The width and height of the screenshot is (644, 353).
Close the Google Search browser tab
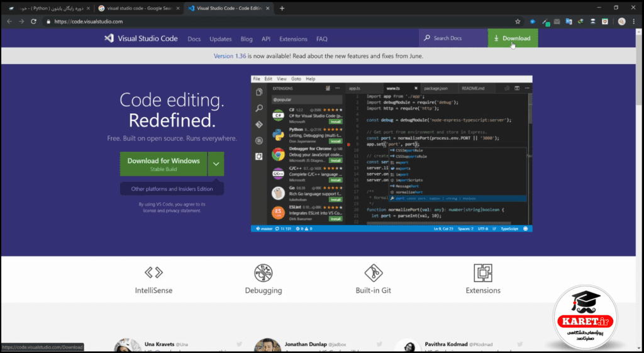[178, 8]
